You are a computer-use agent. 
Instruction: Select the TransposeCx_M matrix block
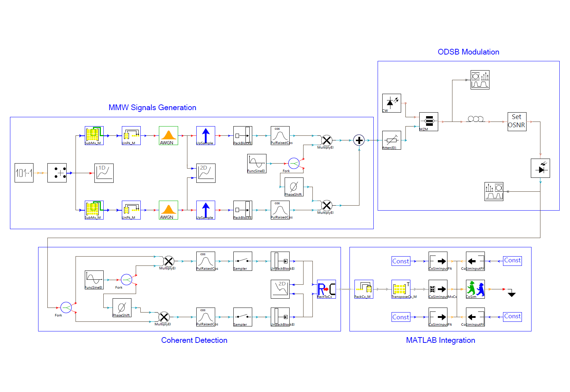pos(401,289)
